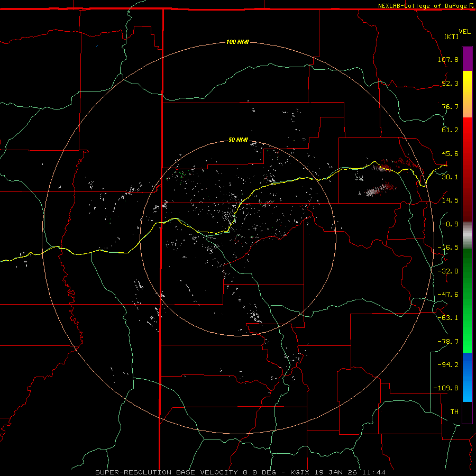Viewport: 476px width, 476px height.
Task: Select the purple segment of the velocity color bar
Action: point(467,59)
